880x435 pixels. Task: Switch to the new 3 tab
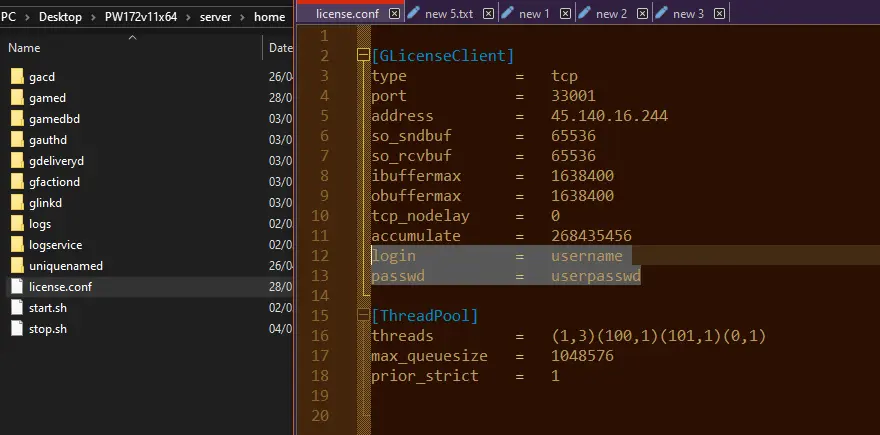click(x=688, y=14)
